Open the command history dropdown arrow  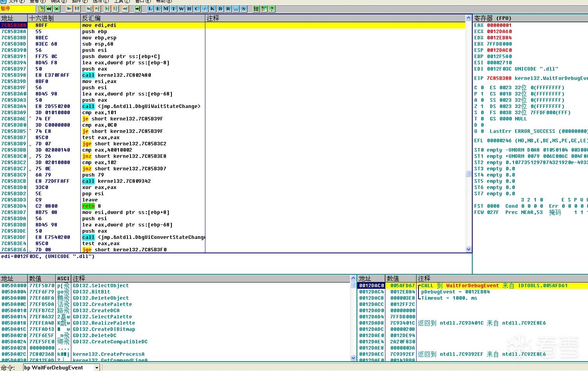click(x=97, y=367)
